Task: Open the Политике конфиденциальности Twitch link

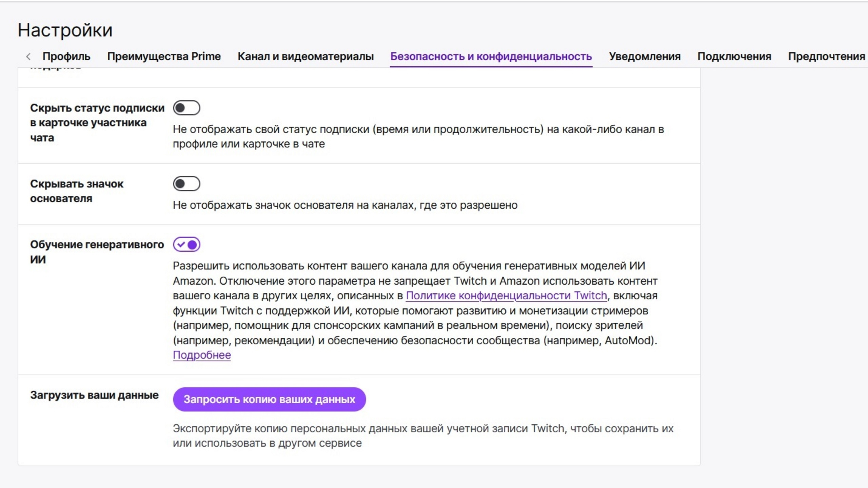Action: click(506, 296)
